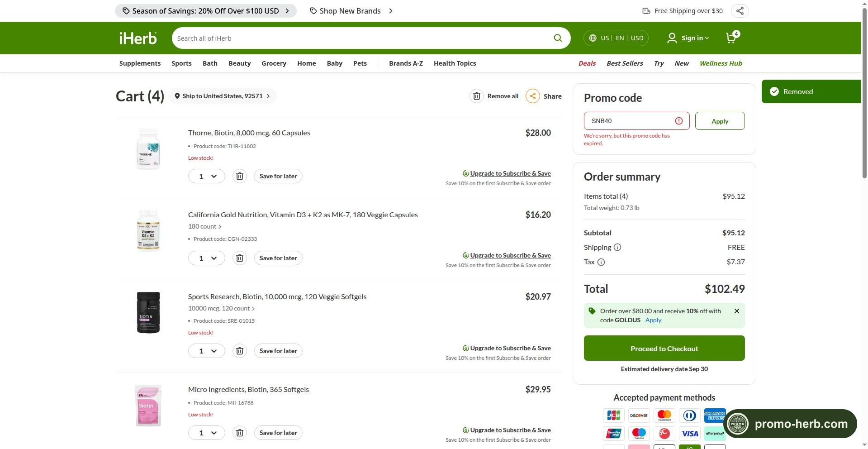The height and width of the screenshot is (449, 868).
Task: Delete Micro Ingredients Biotin with trash icon
Action: tap(240, 433)
